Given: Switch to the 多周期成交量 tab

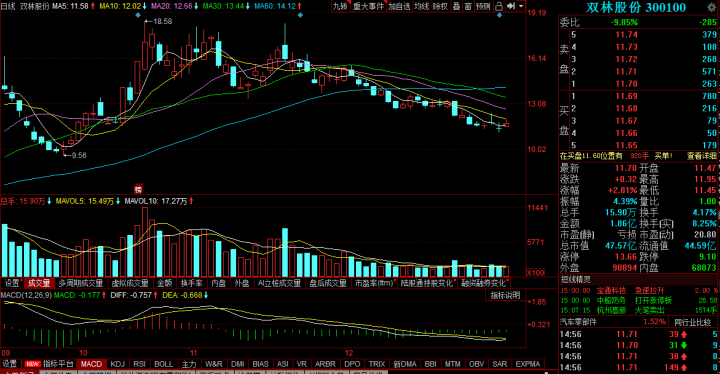Looking at the screenshot, I should (x=81, y=283).
